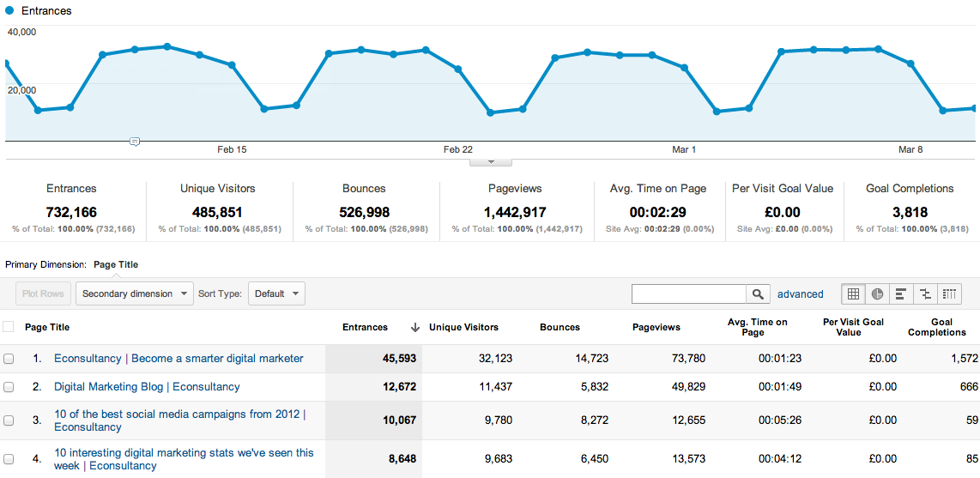Select the Page Title primary dimension
980x478 pixels.
(116, 264)
